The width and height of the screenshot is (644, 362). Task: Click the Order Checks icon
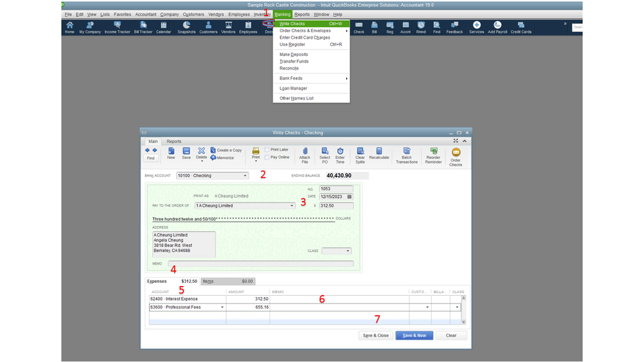coord(456,157)
